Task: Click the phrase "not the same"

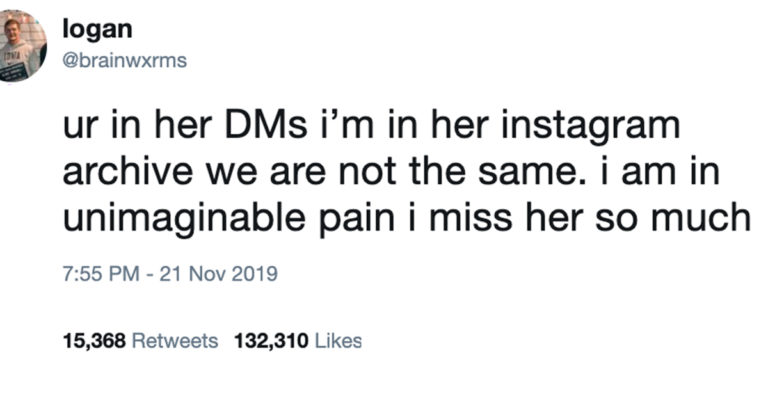Action: point(447,174)
